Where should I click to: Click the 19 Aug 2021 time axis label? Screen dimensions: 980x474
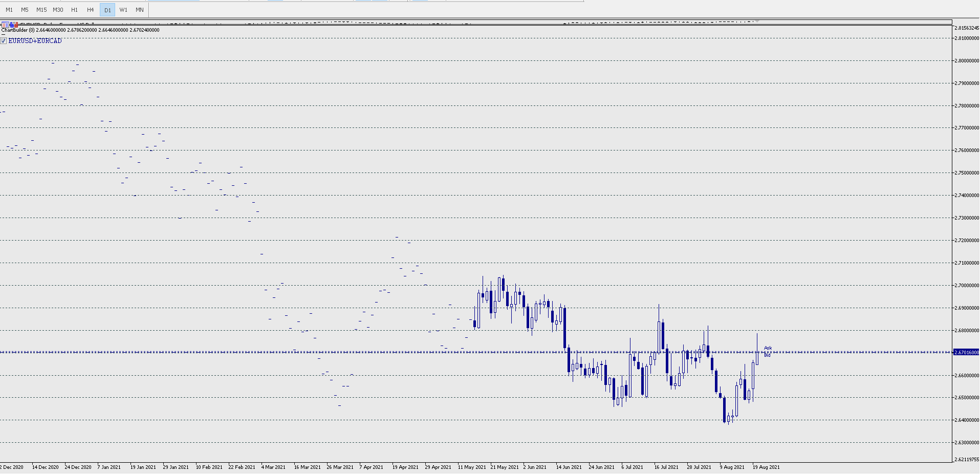tap(766, 467)
